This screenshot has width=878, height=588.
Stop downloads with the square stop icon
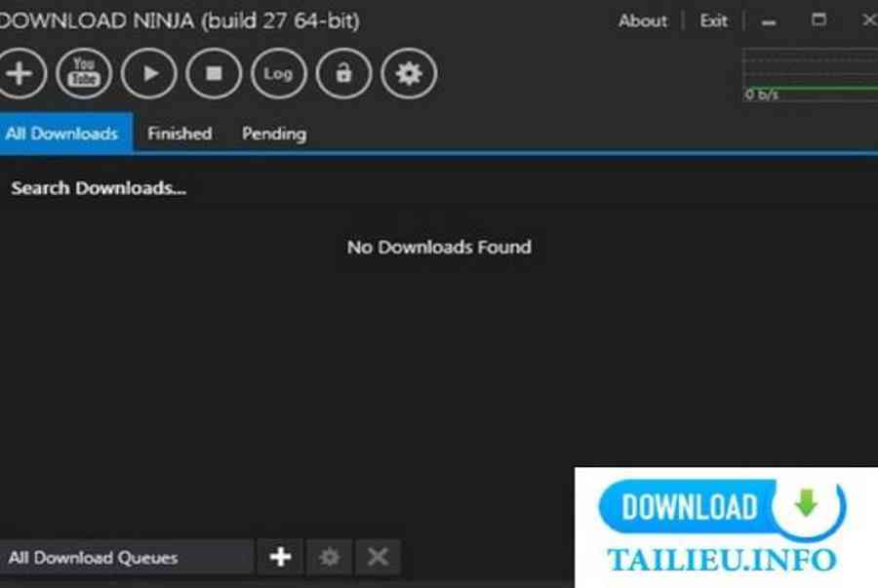[214, 73]
